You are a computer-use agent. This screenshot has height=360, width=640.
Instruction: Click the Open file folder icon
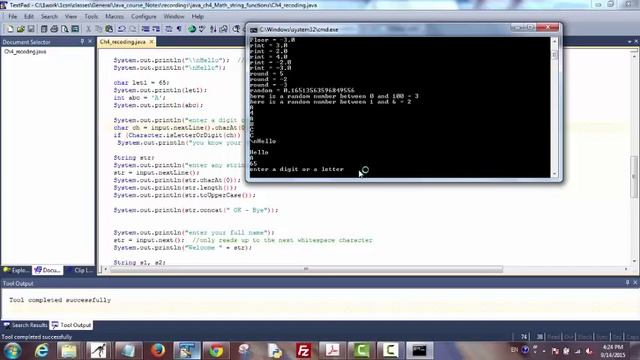tap(20, 29)
